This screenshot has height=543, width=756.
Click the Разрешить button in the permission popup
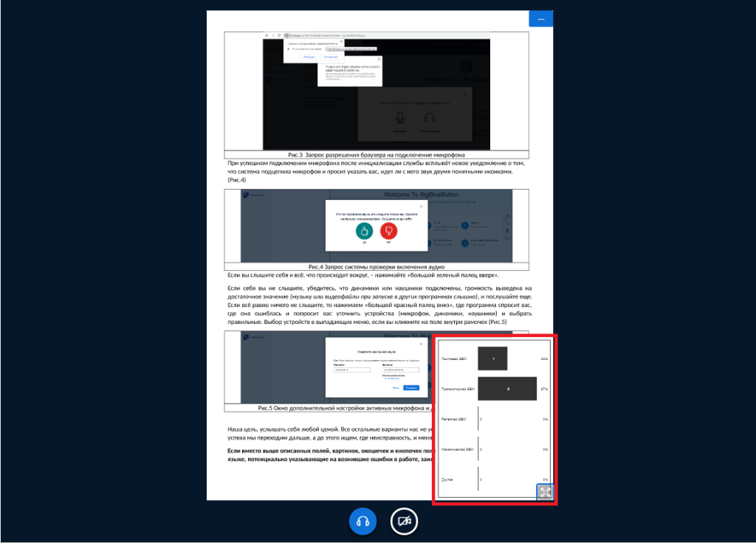[x=309, y=56]
